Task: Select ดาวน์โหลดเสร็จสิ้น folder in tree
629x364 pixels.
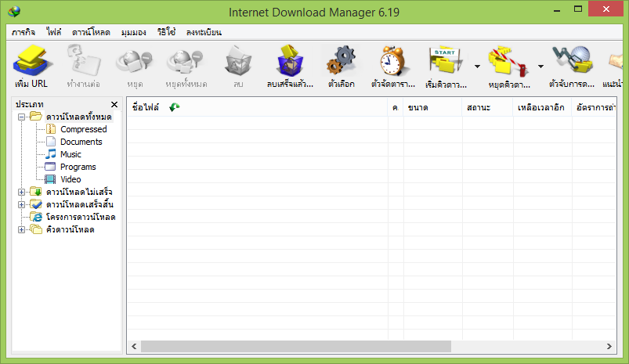Action: (79, 204)
